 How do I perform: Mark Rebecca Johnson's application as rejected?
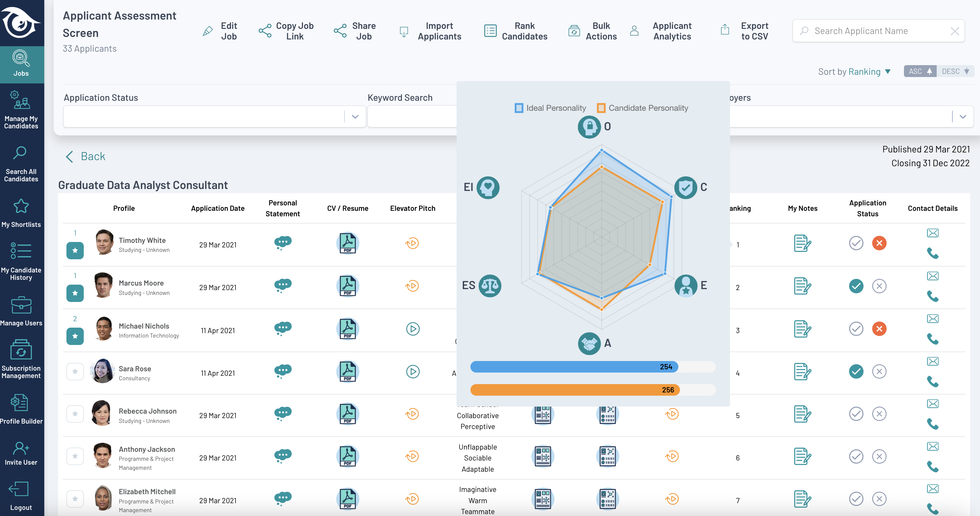pos(879,414)
